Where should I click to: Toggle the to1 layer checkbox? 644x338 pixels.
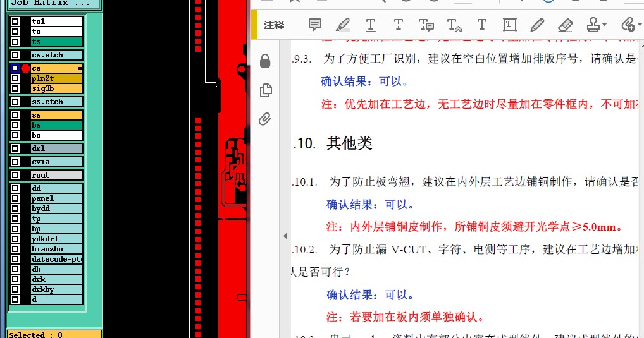(15, 21)
